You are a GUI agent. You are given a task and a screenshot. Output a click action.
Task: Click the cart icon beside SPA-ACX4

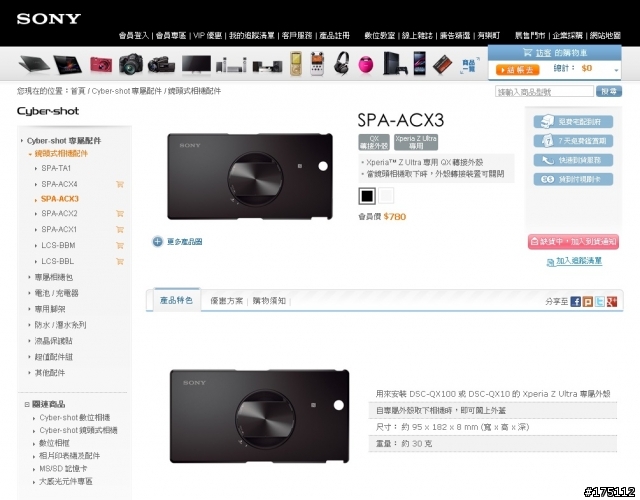pos(120,184)
